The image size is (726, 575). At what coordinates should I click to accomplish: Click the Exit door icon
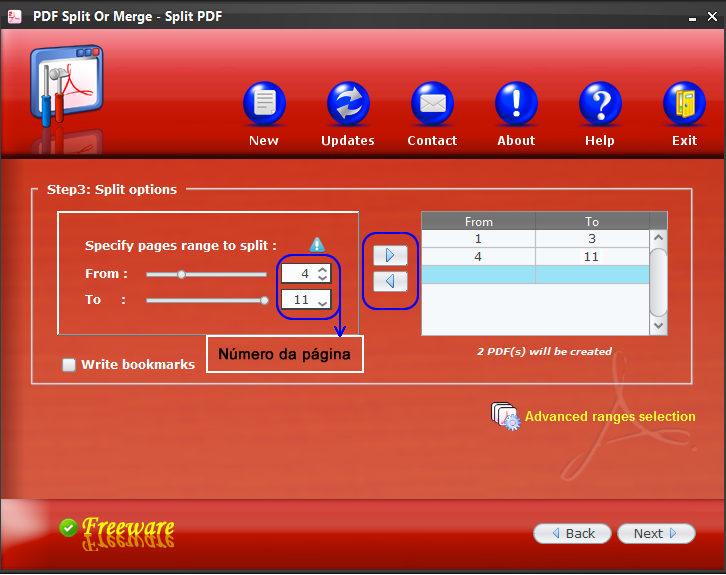click(x=684, y=104)
